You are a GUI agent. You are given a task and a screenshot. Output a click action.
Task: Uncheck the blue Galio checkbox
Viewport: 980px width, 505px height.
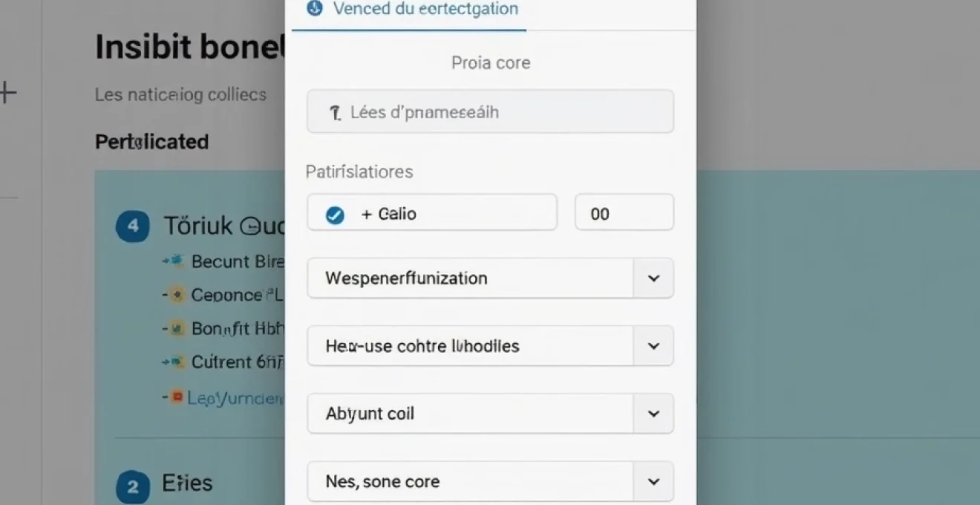point(335,215)
